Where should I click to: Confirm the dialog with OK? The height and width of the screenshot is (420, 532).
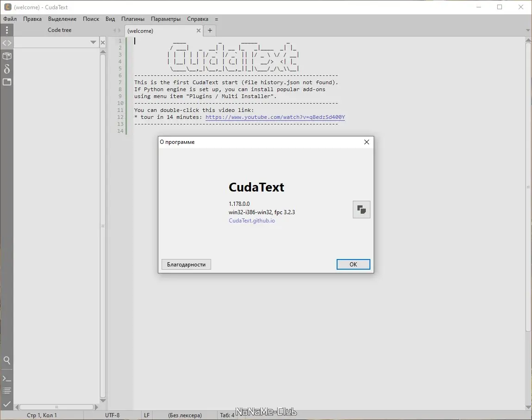(x=353, y=265)
